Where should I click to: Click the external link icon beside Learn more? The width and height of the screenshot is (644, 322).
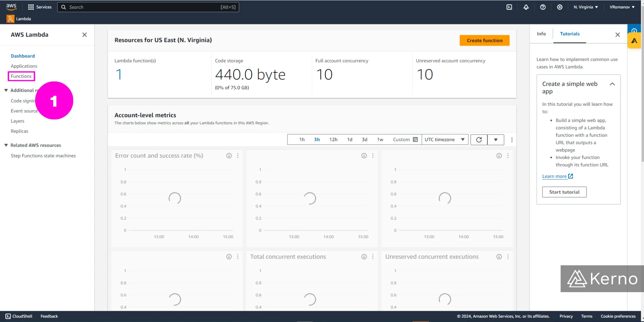tap(571, 176)
